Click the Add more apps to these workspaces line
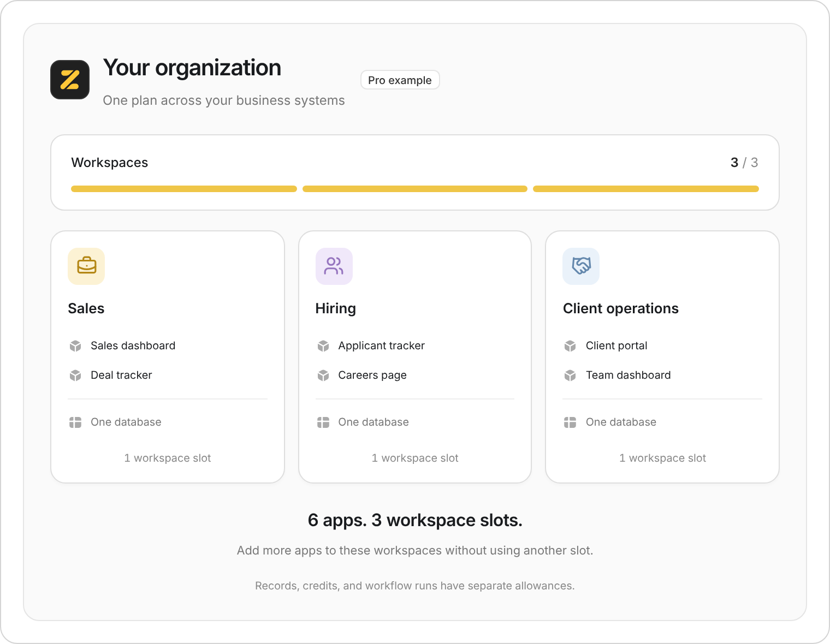 pyautogui.click(x=415, y=550)
